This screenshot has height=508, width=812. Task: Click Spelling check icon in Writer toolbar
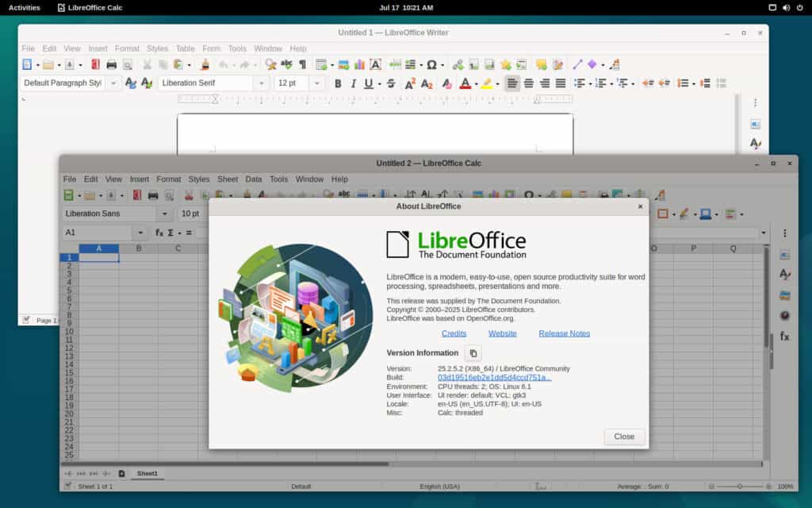(x=286, y=64)
